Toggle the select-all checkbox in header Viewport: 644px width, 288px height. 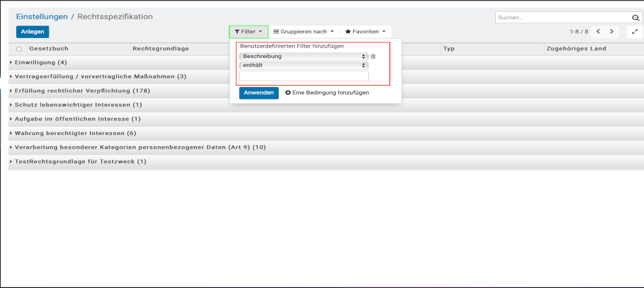[x=19, y=49]
